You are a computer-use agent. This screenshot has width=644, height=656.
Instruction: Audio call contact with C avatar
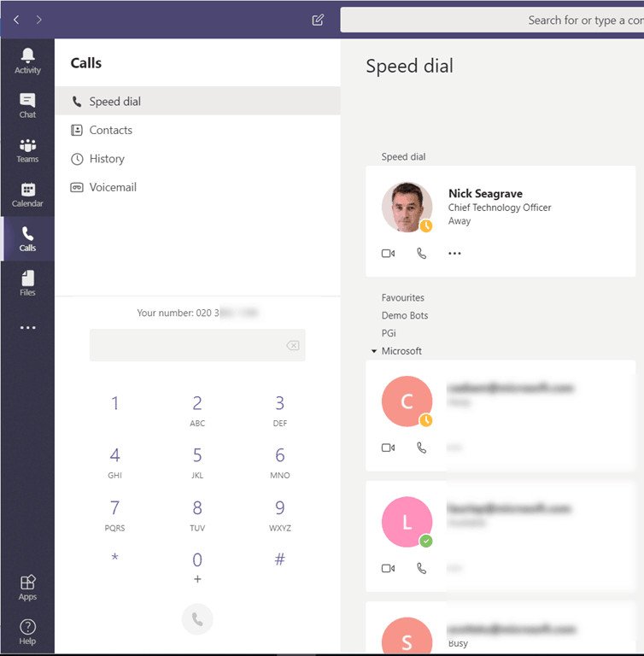pyautogui.click(x=421, y=448)
